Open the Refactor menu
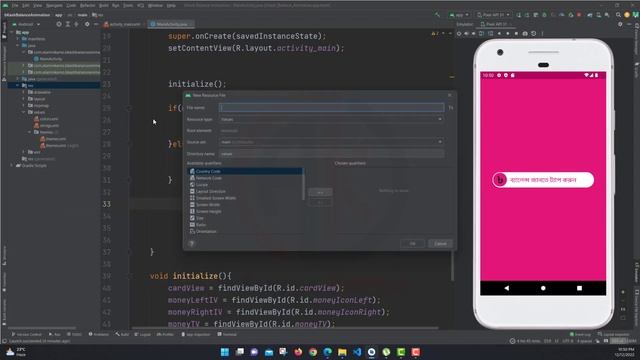 (x=87, y=6)
